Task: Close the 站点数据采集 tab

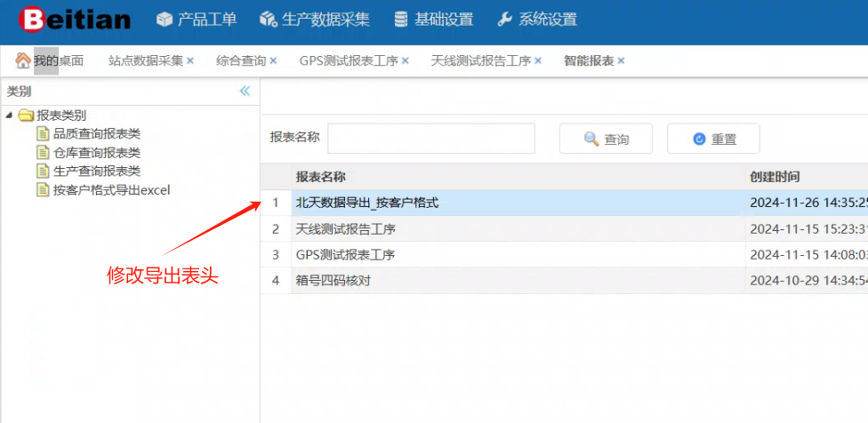Action: click(x=190, y=60)
